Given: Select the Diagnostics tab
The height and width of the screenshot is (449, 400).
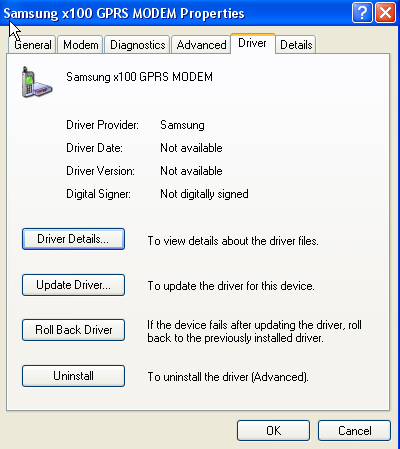Looking at the screenshot, I should (137, 45).
